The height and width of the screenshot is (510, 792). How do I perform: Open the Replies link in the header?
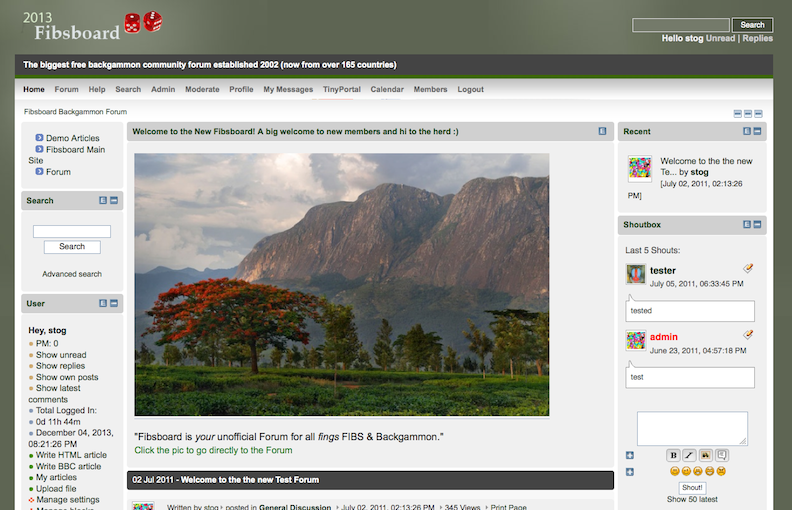(758, 38)
